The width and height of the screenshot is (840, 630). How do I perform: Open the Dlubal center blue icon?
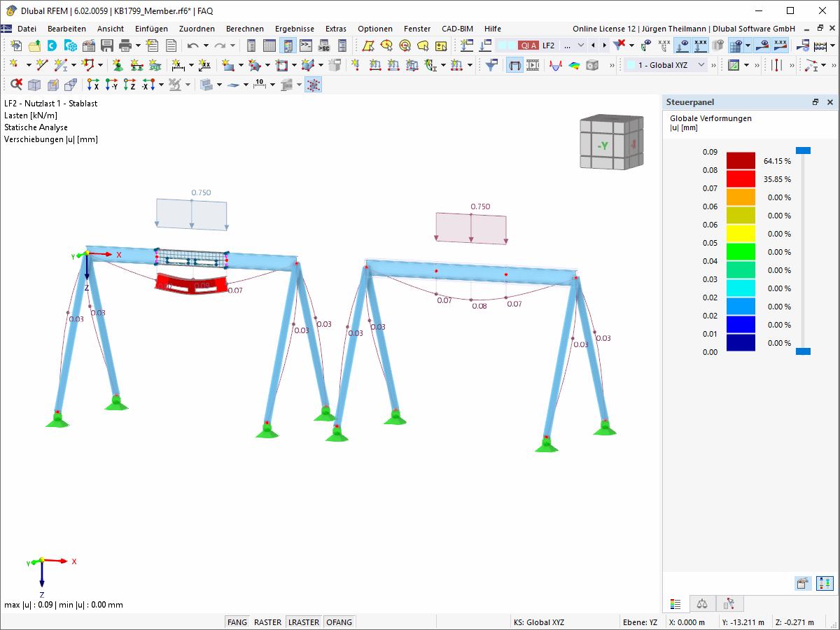(x=52, y=45)
